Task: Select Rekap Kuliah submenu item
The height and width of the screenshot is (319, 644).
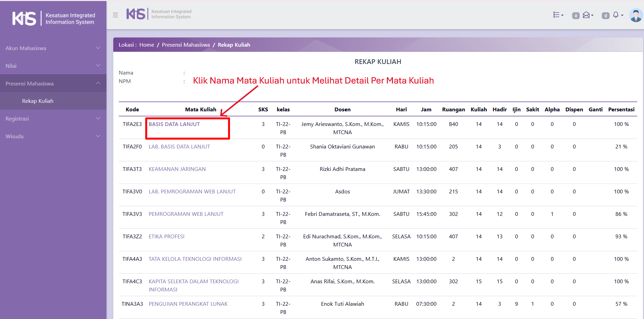Action: point(38,101)
